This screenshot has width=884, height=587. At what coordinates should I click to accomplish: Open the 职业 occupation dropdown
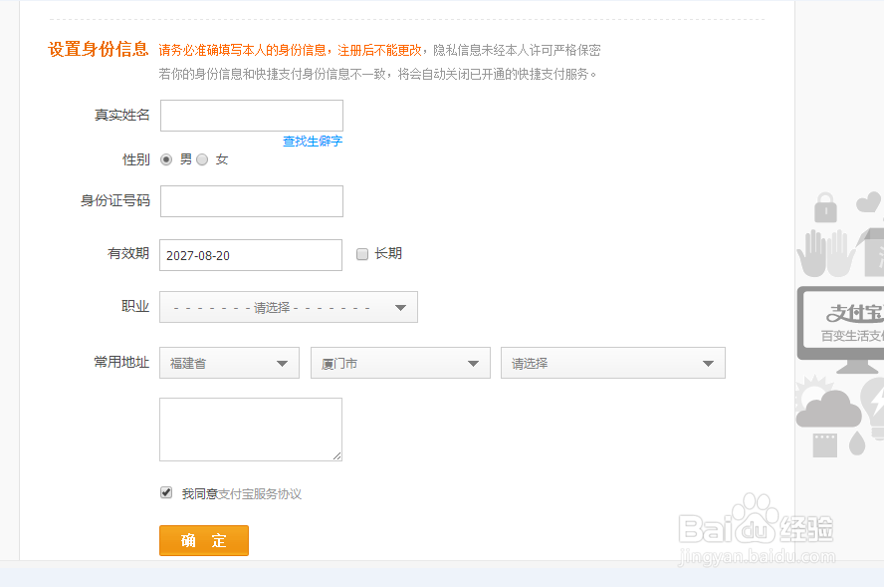pos(288,307)
